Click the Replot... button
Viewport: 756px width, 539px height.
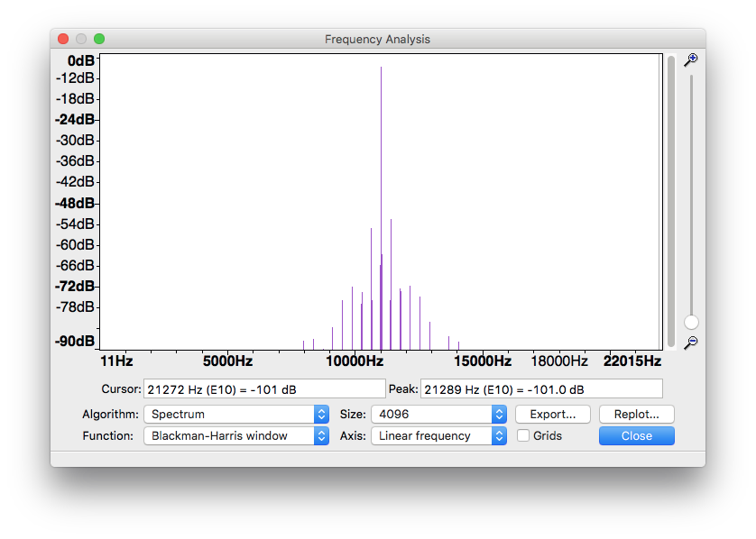coord(636,415)
